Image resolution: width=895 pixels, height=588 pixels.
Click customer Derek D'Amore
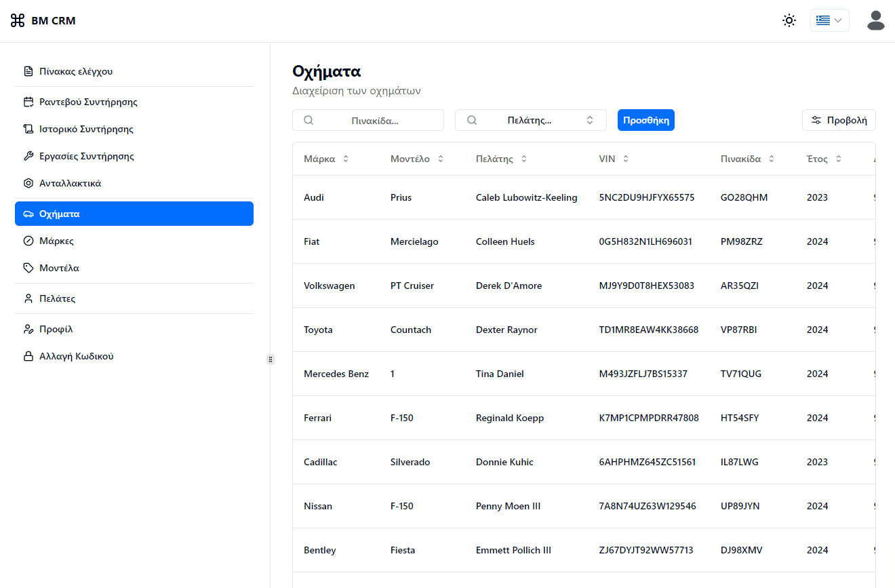[509, 286]
